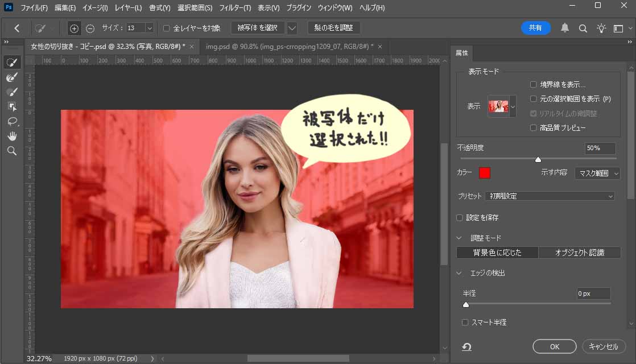The height and width of the screenshot is (364, 636).
Task: Open the notifications bell icon
Action: click(x=565, y=28)
